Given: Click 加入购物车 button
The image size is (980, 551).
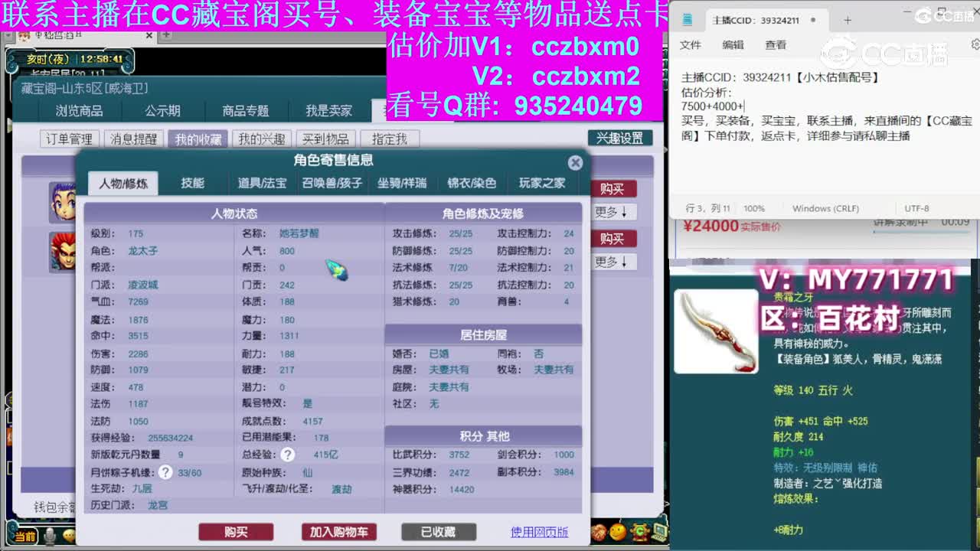Looking at the screenshot, I should coord(338,532).
